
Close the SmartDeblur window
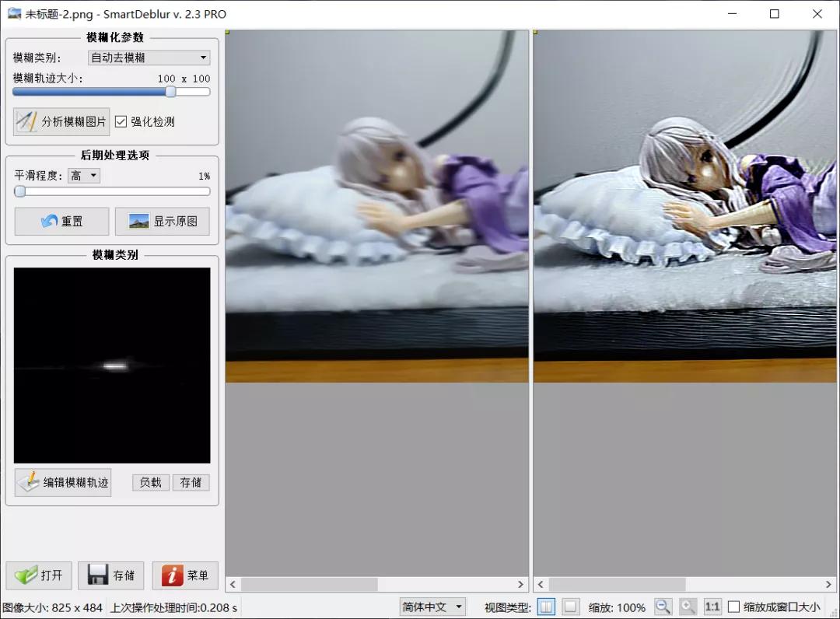pyautogui.click(x=817, y=14)
